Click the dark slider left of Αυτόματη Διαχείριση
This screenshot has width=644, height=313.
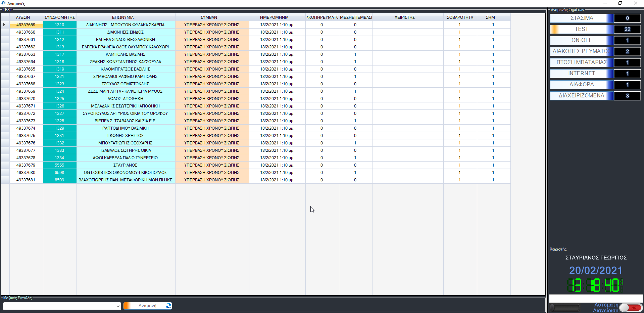tap(565, 308)
